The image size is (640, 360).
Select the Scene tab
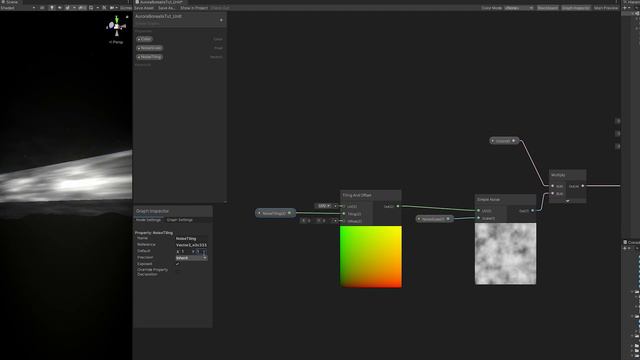(x=9, y=2)
